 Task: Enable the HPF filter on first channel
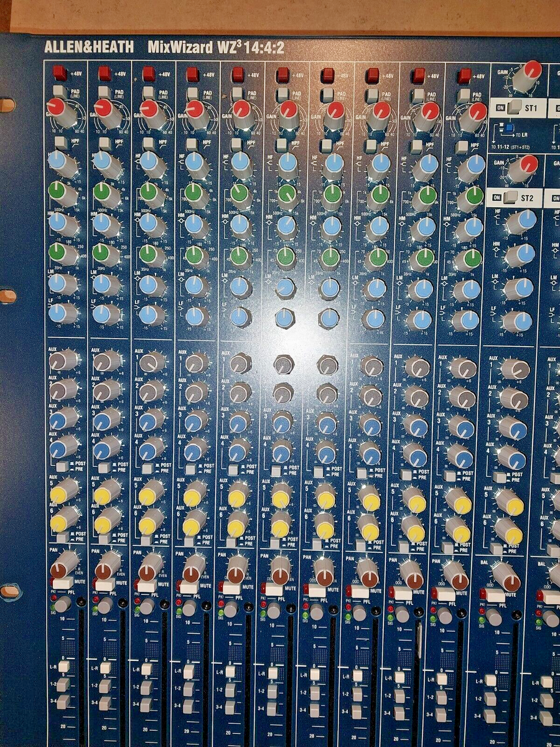pyautogui.click(x=60, y=143)
